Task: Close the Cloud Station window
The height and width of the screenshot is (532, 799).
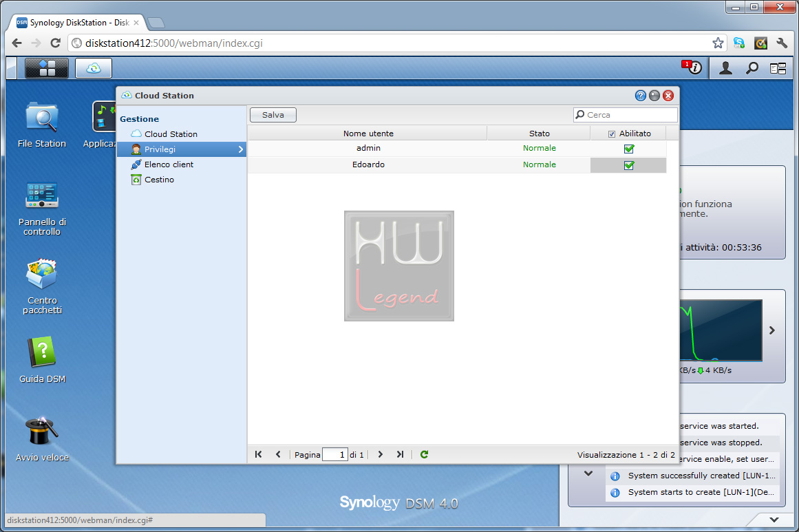Action: click(668, 95)
